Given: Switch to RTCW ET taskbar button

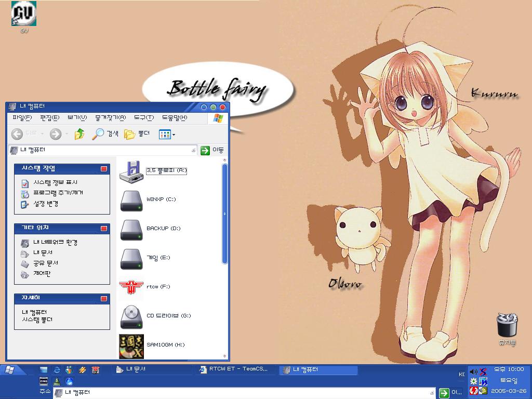Looking at the screenshot, I should [x=234, y=369].
